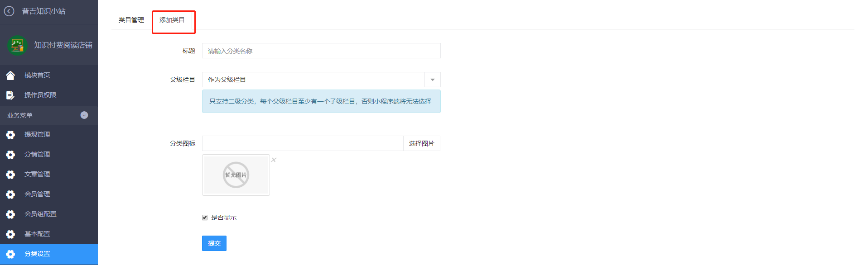Click the 只支持二级分类 info notice text
868x265 pixels.
coord(320,101)
